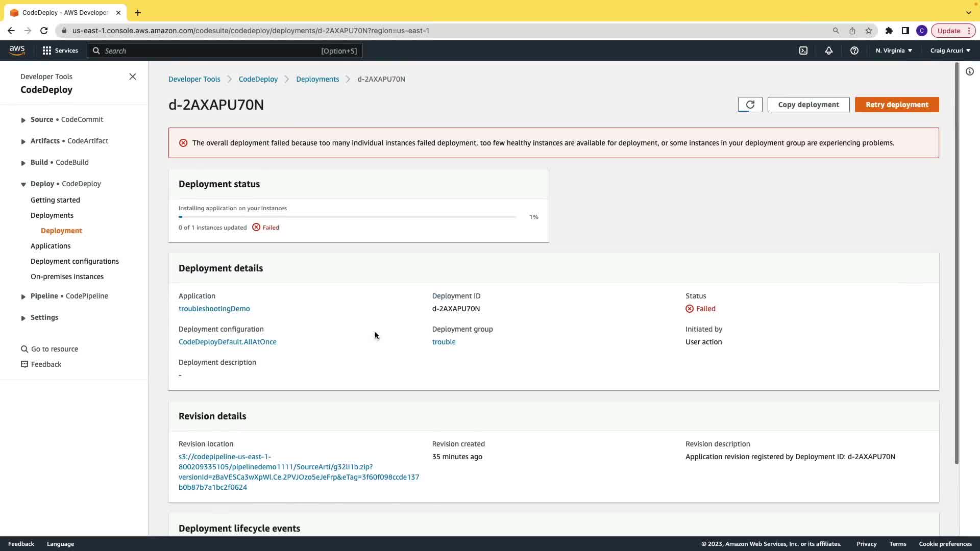The image size is (980, 551).
Task: Open the Services grid menu
Action: coord(60,51)
